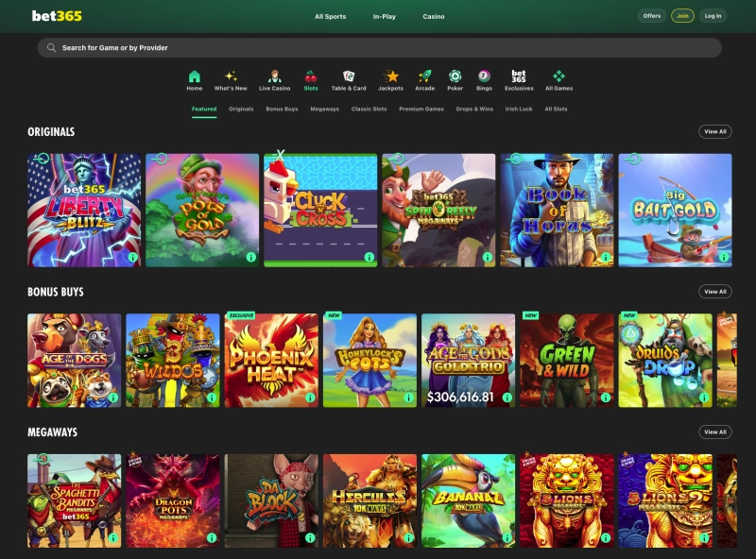The height and width of the screenshot is (559, 756).
Task: Show info for Phoenix Heat game
Action: click(x=310, y=398)
